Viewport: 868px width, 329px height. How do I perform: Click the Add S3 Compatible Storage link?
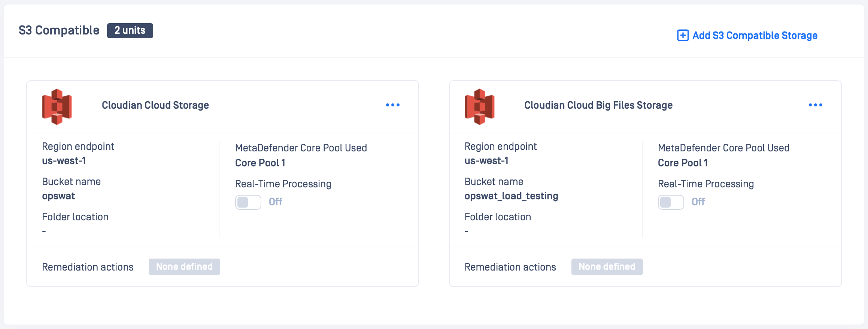(x=755, y=35)
